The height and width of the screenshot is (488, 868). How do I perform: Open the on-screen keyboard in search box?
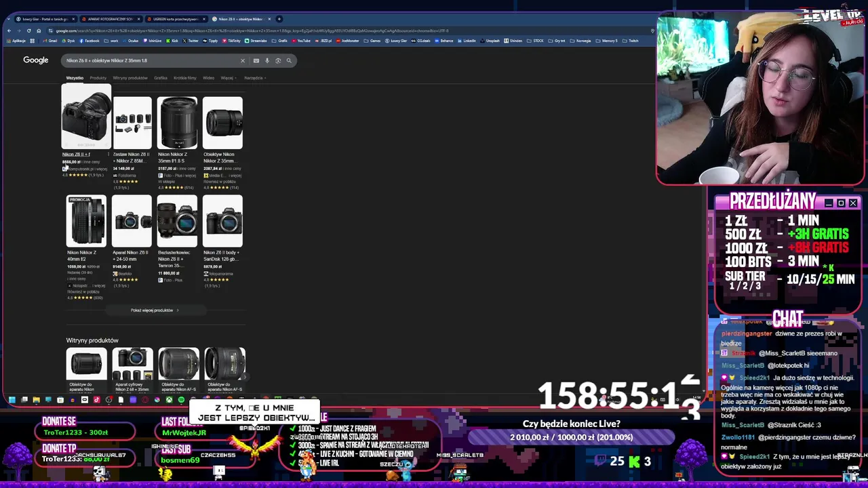[256, 60]
